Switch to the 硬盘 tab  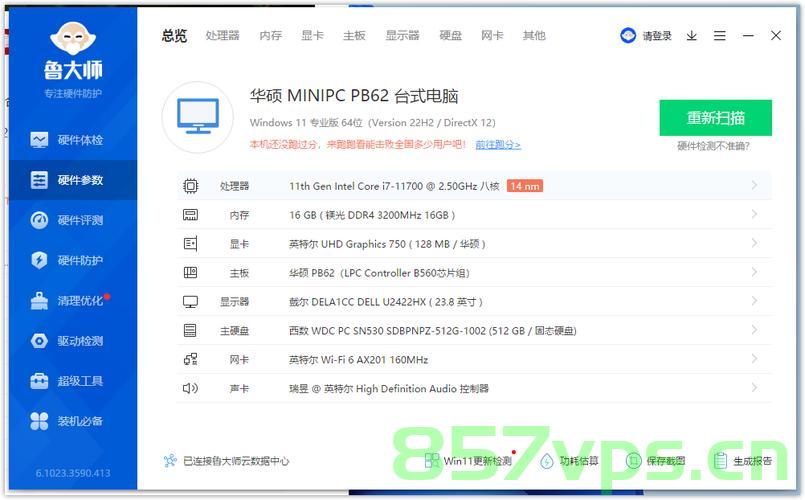click(x=451, y=35)
